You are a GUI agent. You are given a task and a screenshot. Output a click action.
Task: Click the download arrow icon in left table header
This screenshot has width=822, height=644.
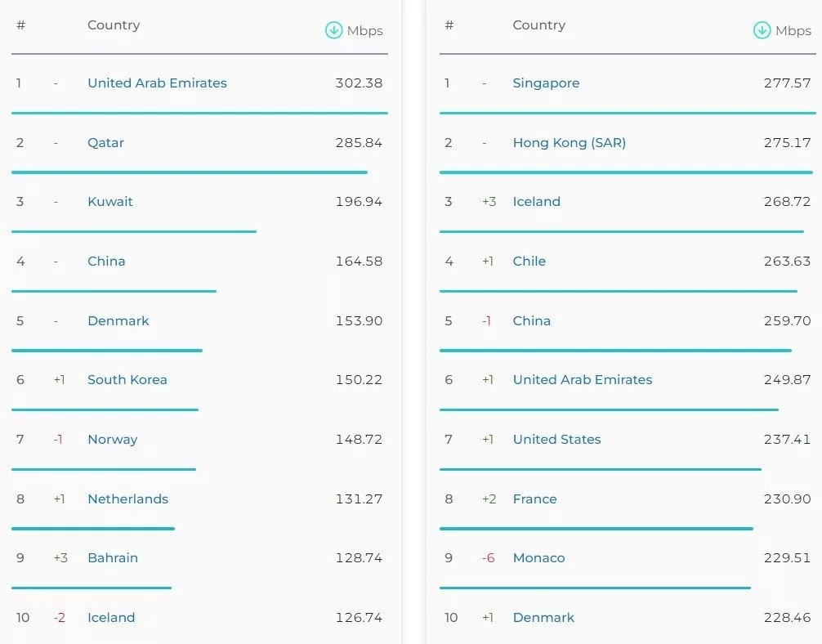coord(333,30)
